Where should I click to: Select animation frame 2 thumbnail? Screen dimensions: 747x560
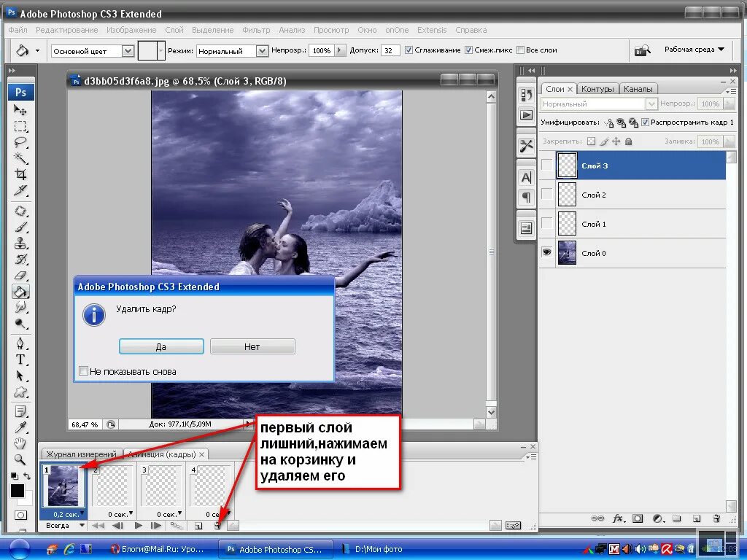coord(112,486)
